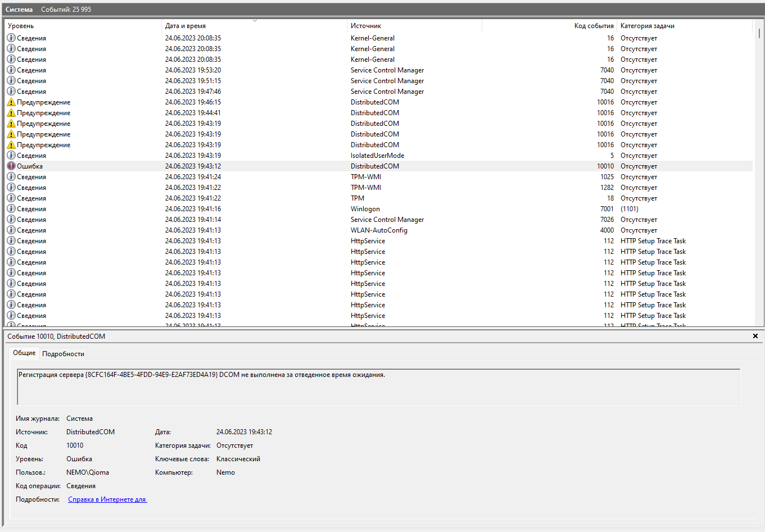Click the event code 1282 cell

click(607, 188)
